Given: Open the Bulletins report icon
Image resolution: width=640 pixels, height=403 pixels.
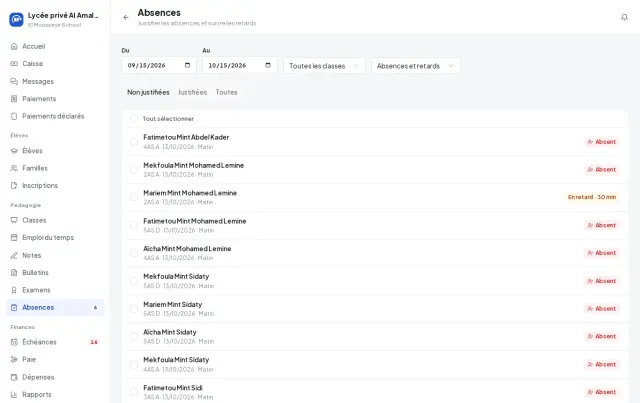Looking at the screenshot, I should (x=14, y=272).
